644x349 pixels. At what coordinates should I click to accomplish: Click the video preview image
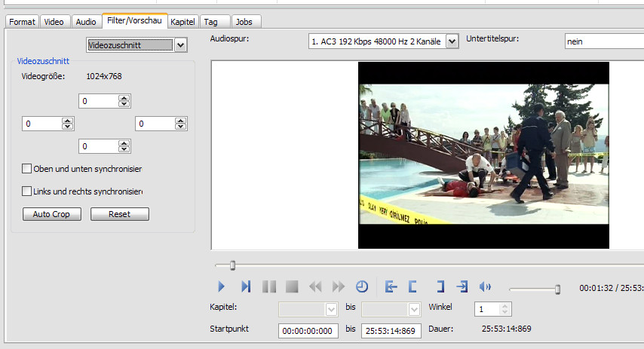pos(483,155)
